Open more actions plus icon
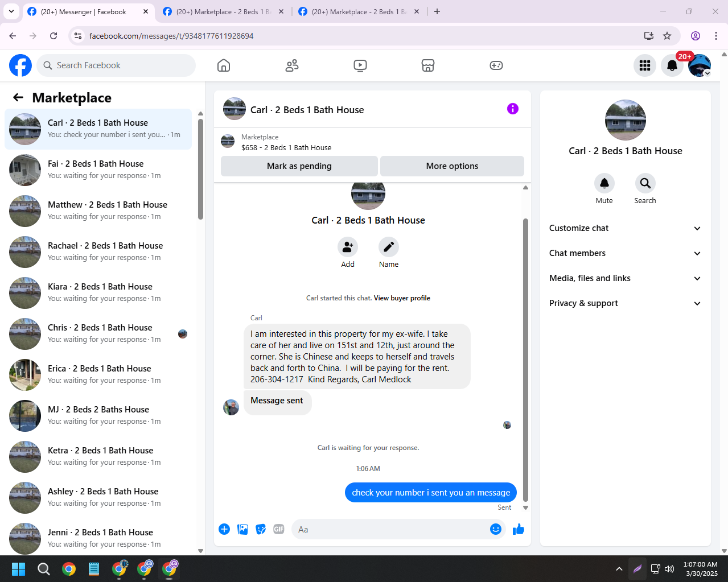The image size is (728, 582). click(x=224, y=529)
